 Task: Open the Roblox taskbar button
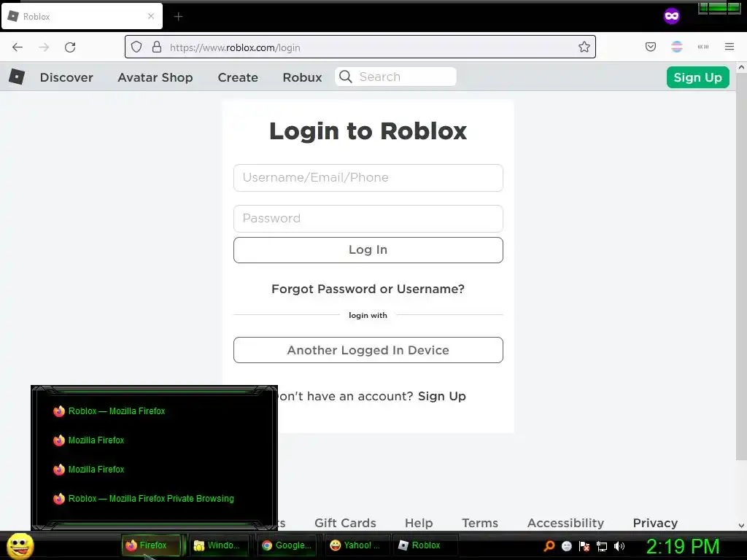[424, 545]
